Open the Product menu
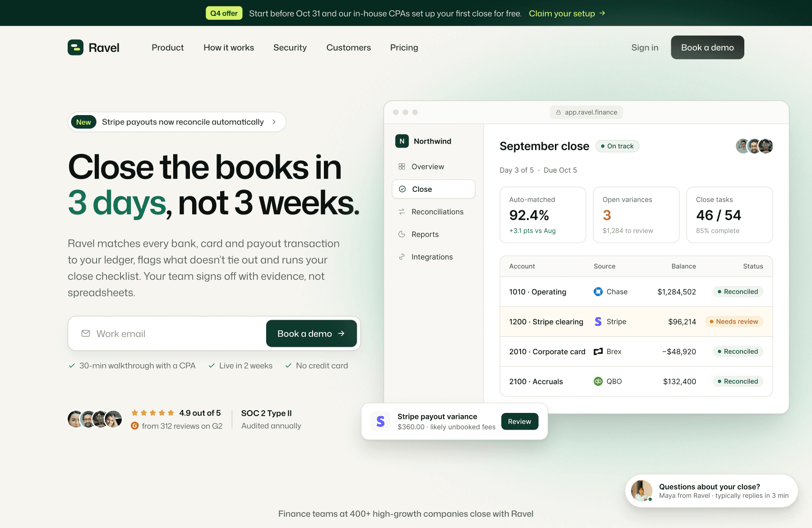The width and height of the screenshot is (812, 528). click(x=168, y=47)
